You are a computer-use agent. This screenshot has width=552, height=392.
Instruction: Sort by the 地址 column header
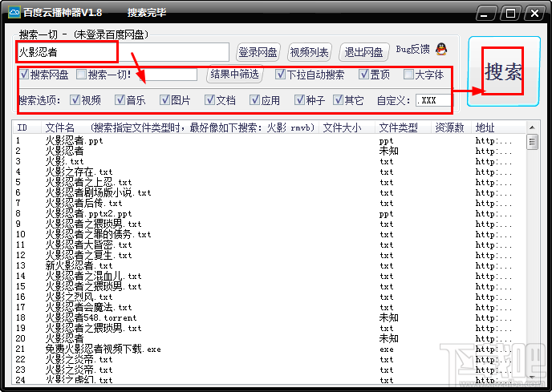pos(499,127)
